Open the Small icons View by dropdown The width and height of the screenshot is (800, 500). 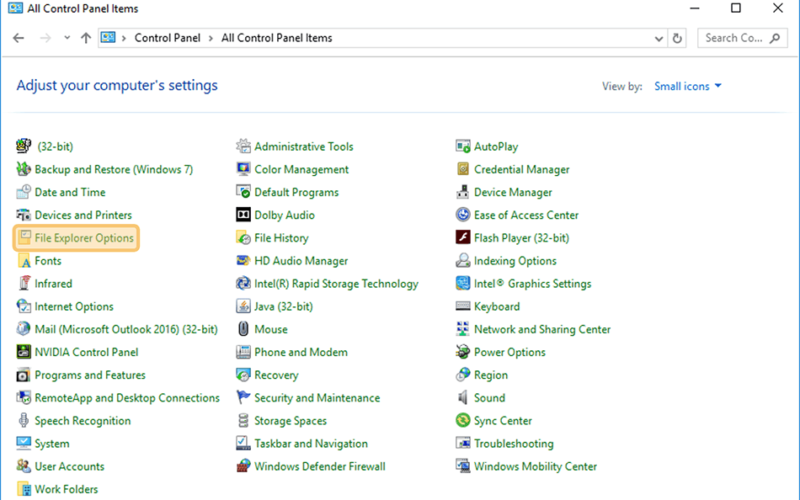point(688,86)
